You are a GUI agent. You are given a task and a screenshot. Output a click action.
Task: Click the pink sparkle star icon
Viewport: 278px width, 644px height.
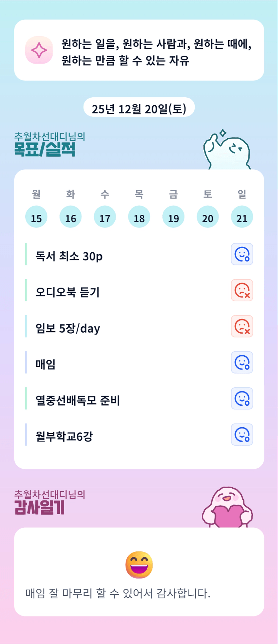tap(39, 50)
